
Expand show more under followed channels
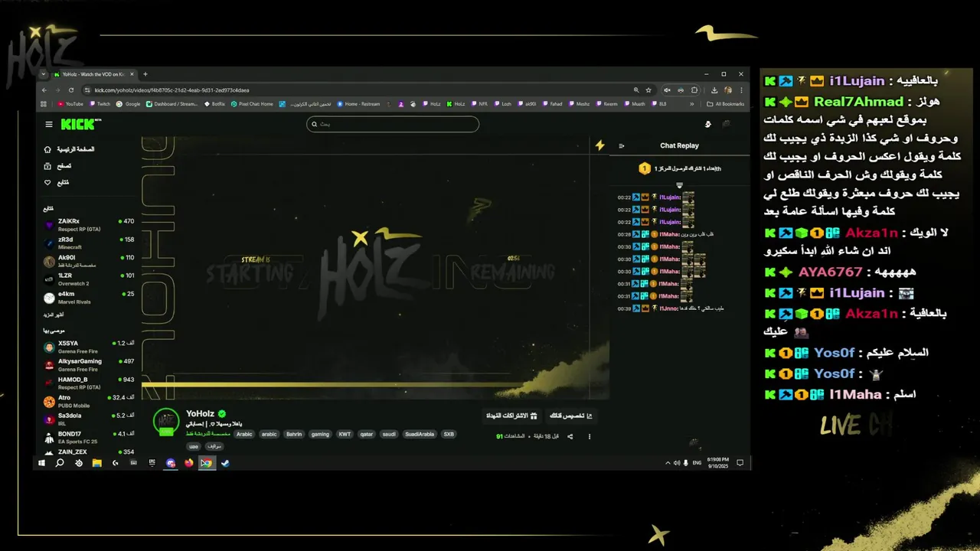pyautogui.click(x=53, y=315)
